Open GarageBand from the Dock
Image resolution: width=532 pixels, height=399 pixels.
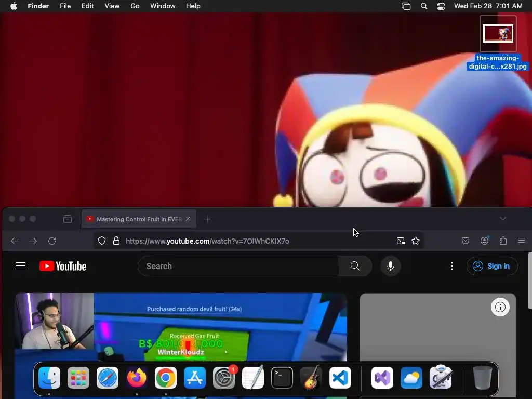(x=311, y=378)
